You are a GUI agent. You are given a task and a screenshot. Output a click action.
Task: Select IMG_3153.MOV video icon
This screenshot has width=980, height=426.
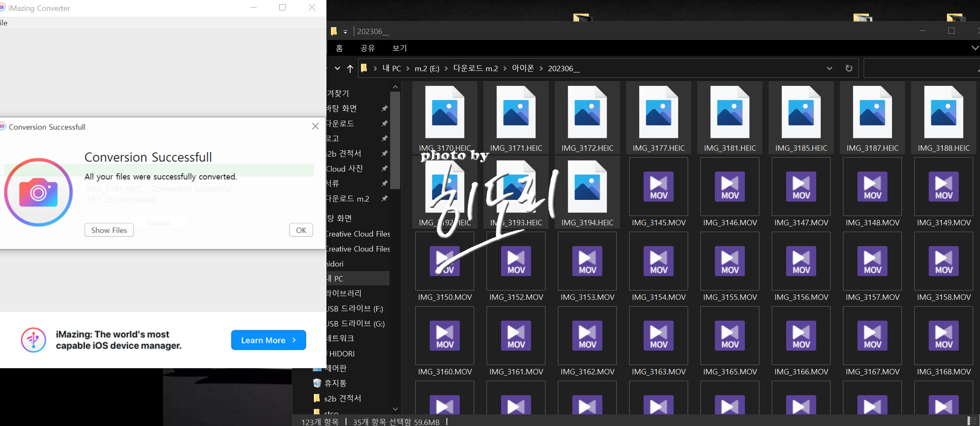[587, 261]
